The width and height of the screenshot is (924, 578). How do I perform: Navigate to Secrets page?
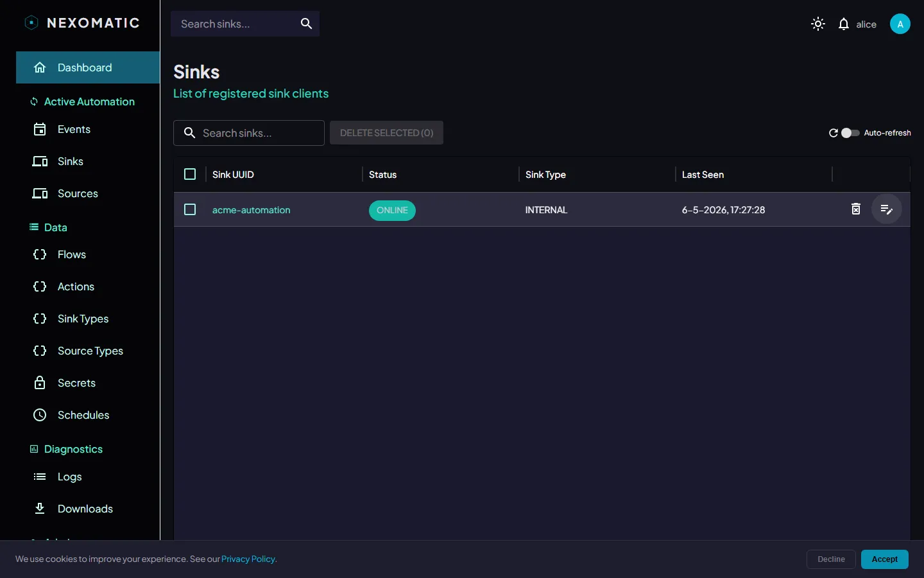coord(88,383)
